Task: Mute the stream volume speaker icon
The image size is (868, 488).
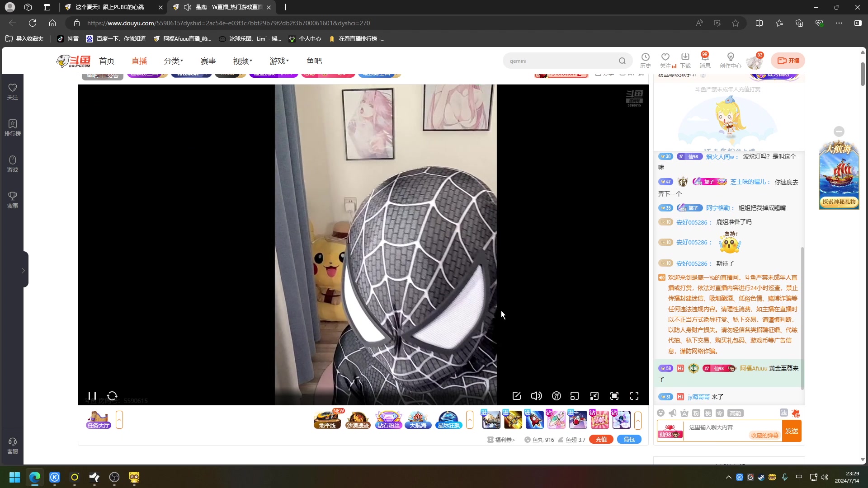Action: click(536, 396)
